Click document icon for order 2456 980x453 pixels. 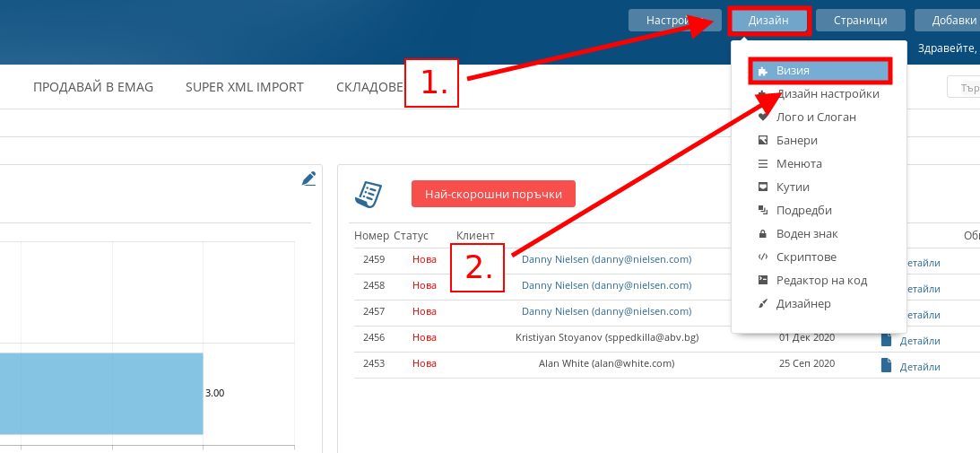pyautogui.click(x=887, y=340)
